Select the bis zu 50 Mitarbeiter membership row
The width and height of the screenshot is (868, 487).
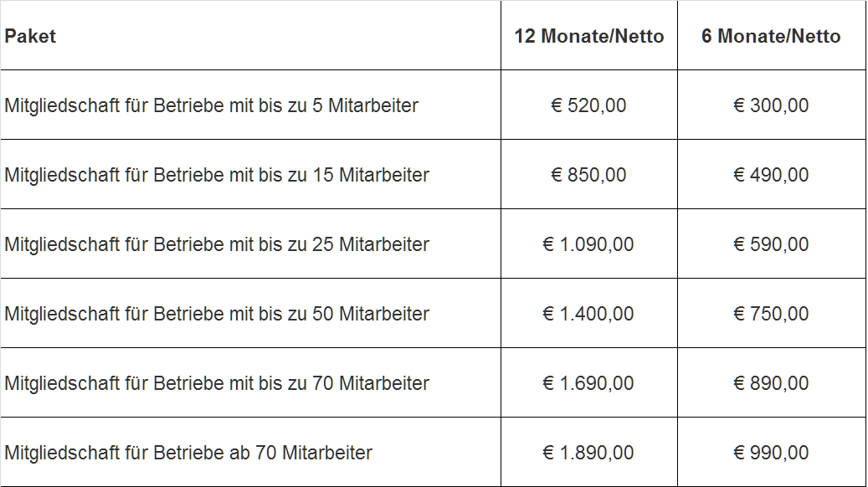tap(433, 313)
